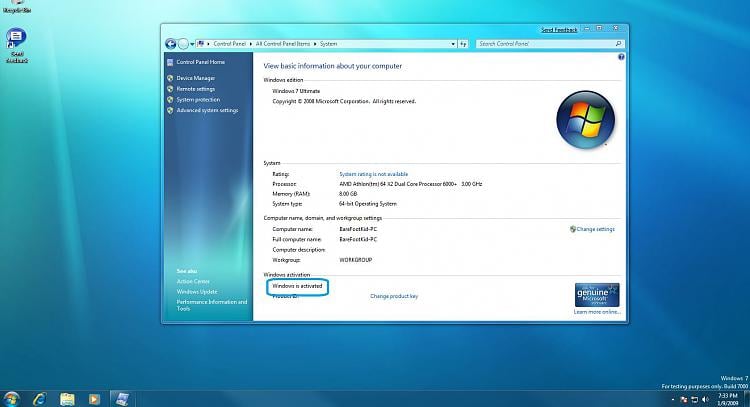Click the network tray icon
The height and width of the screenshot is (407, 750).
coord(695,399)
